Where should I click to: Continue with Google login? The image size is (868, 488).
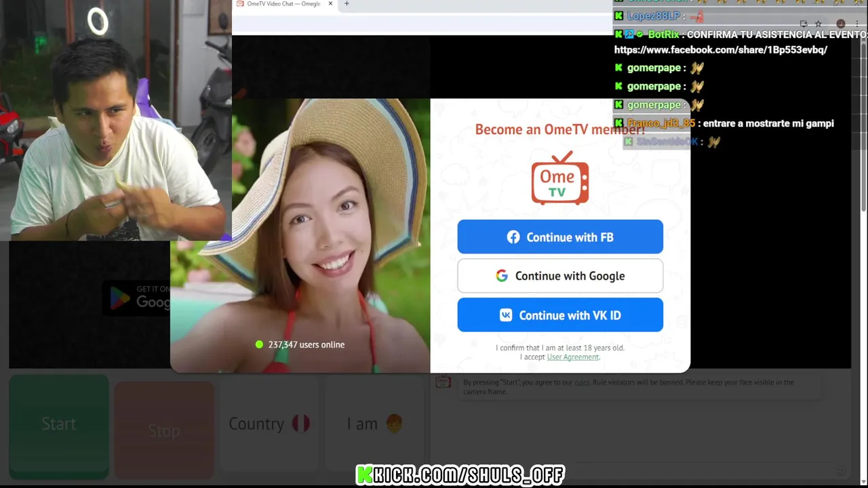[560, 276]
